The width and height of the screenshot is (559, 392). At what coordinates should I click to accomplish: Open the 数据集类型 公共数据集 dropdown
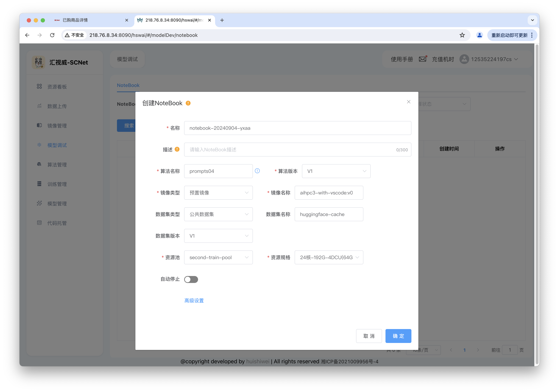218,214
